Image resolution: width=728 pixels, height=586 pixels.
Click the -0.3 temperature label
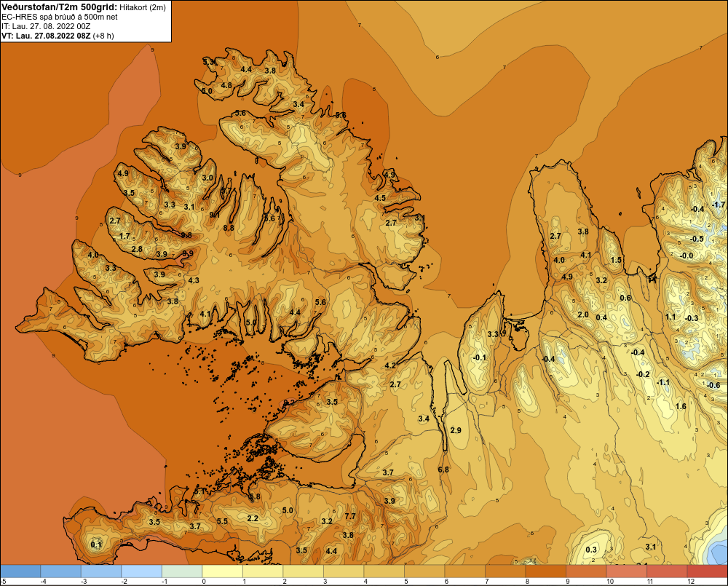click(x=692, y=318)
